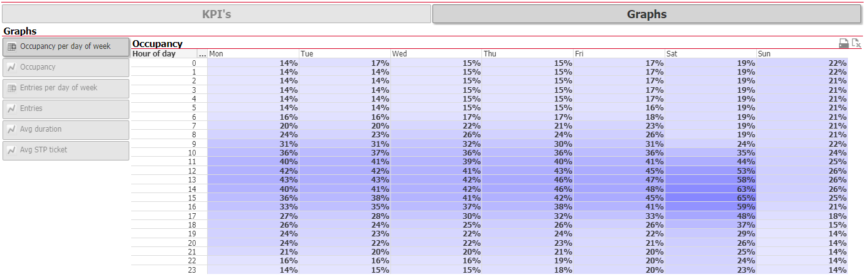Viewport: 868px width, 279px height.
Task: Select the Fri column header
Action: (619, 54)
